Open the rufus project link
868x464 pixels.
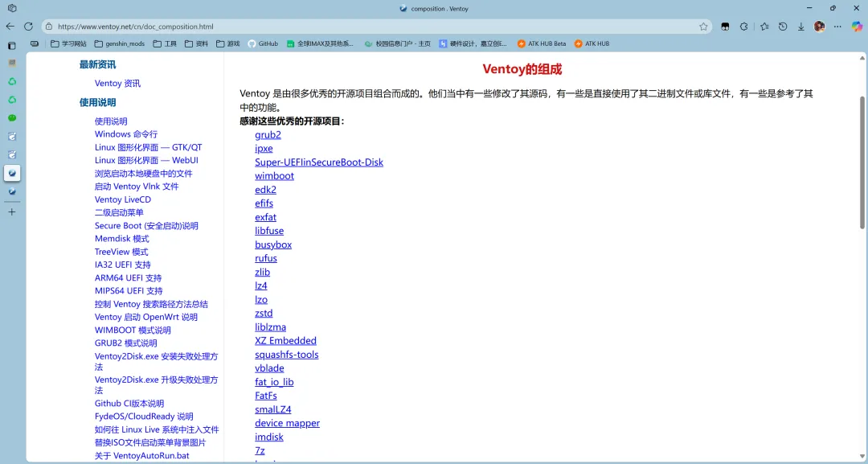coord(266,258)
